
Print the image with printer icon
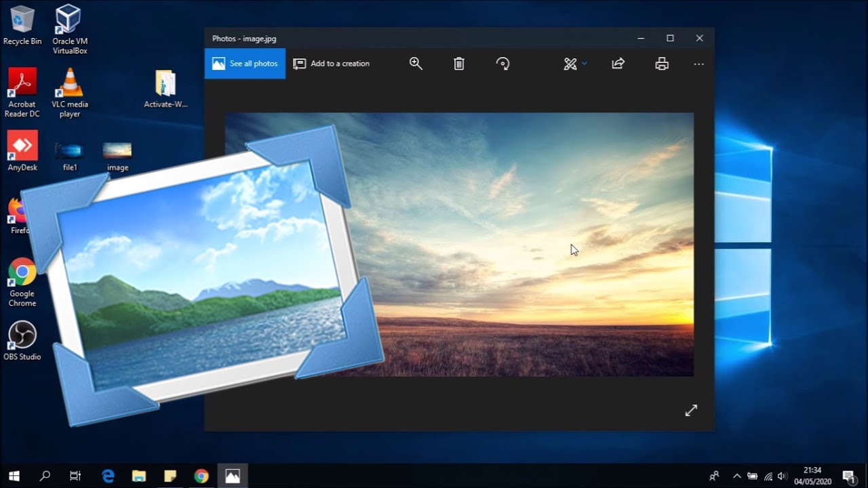pos(662,64)
